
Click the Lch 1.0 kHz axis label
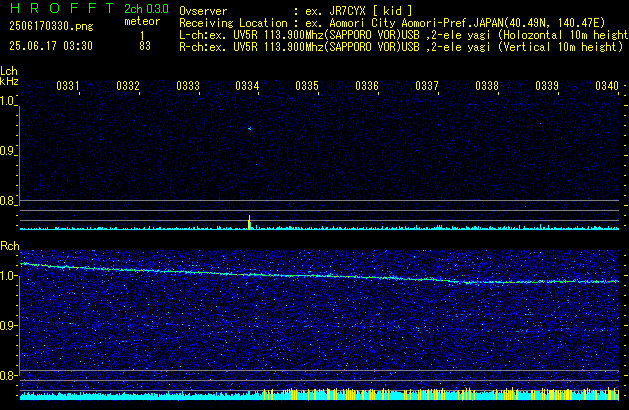[x=7, y=101]
